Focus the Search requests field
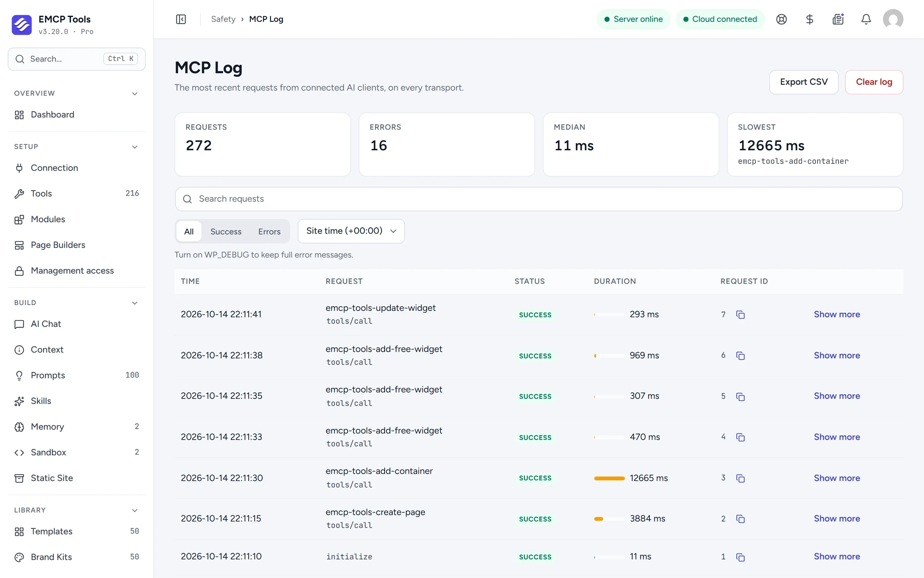 pos(538,199)
